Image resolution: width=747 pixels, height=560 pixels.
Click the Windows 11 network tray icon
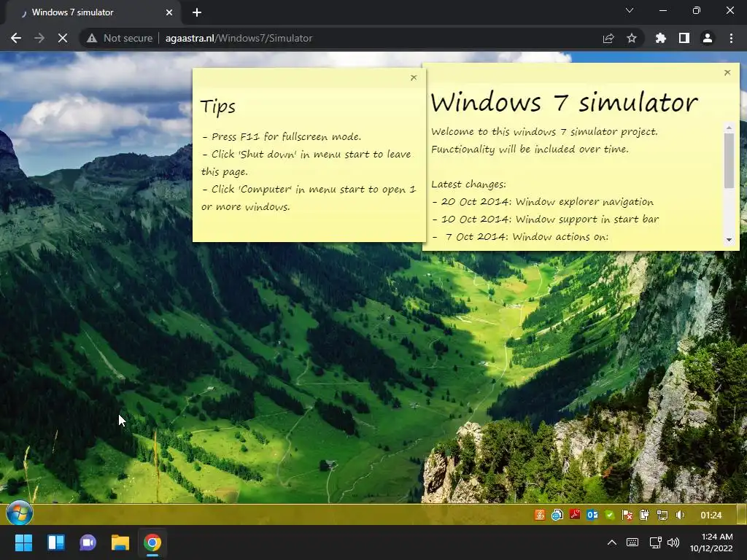coord(656,542)
